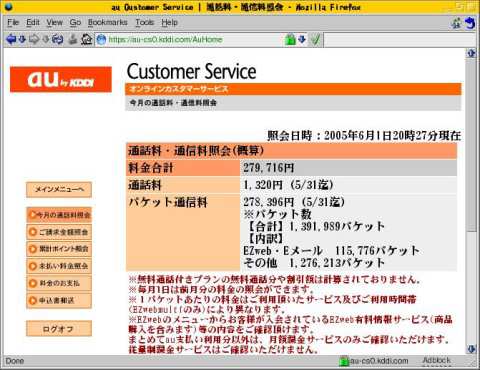
Task: Open the Tools menu
Action: [x=144, y=23]
